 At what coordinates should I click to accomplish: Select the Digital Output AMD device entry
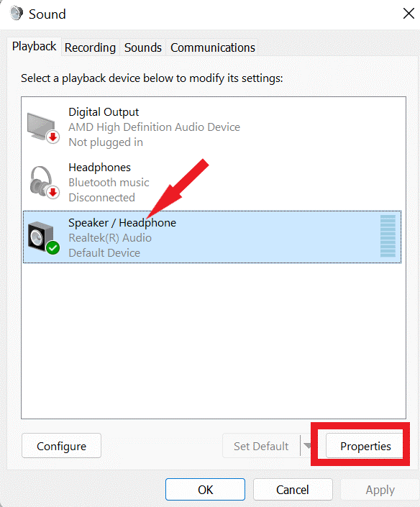[211, 127]
